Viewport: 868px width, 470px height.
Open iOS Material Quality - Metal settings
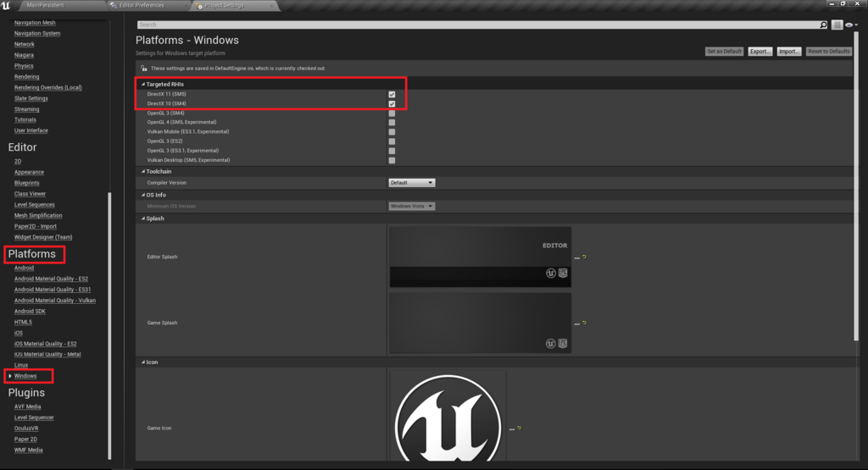[47, 355]
